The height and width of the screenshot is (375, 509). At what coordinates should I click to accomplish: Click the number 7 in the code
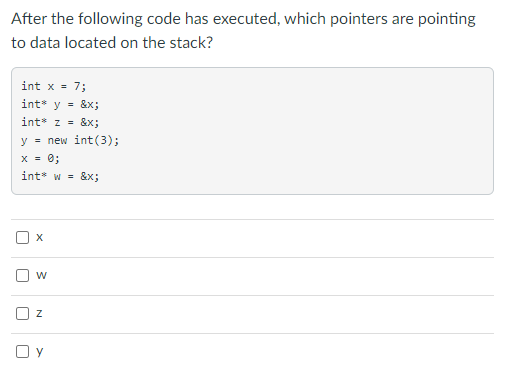pyautogui.click(x=77, y=86)
